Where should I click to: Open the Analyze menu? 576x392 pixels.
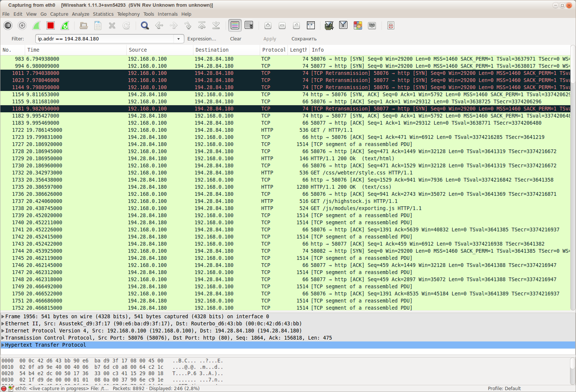(x=81, y=14)
